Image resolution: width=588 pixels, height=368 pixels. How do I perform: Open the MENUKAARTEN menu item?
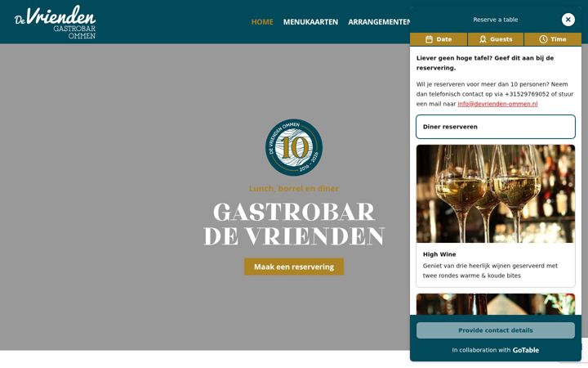tap(310, 22)
